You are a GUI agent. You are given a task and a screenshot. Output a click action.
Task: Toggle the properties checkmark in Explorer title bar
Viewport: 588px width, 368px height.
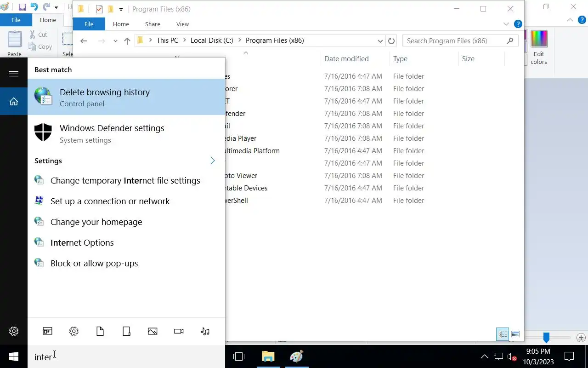pyautogui.click(x=99, y=9)
